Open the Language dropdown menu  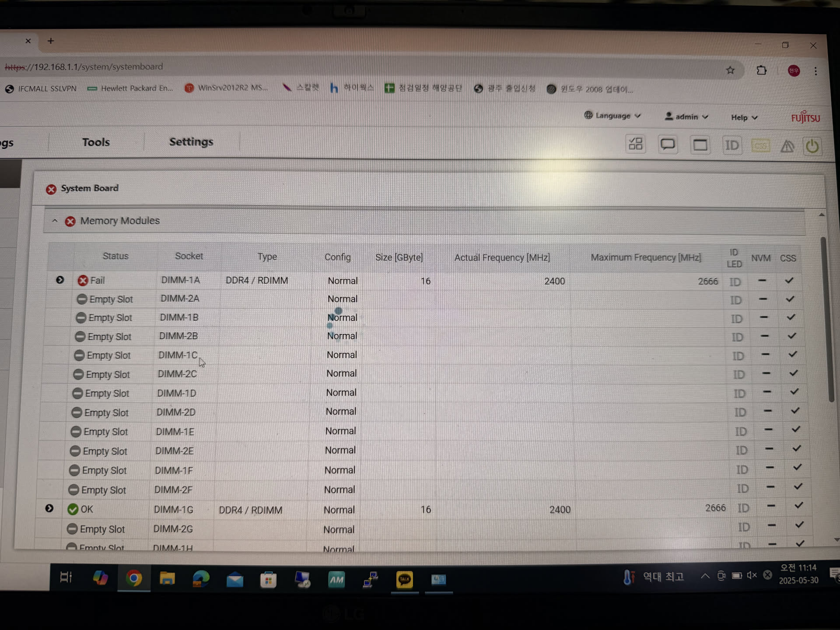[612, 116]
